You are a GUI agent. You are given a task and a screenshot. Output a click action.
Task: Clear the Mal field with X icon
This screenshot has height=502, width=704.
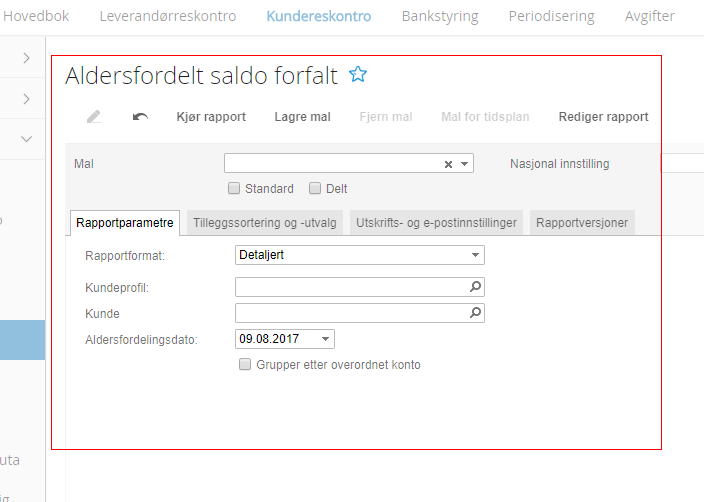(449, 164)
